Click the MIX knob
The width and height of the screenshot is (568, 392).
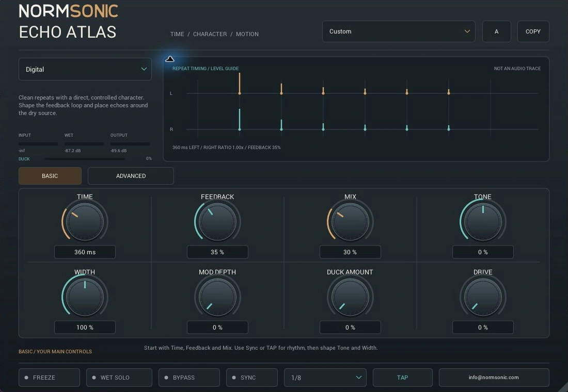pos(350,221)
